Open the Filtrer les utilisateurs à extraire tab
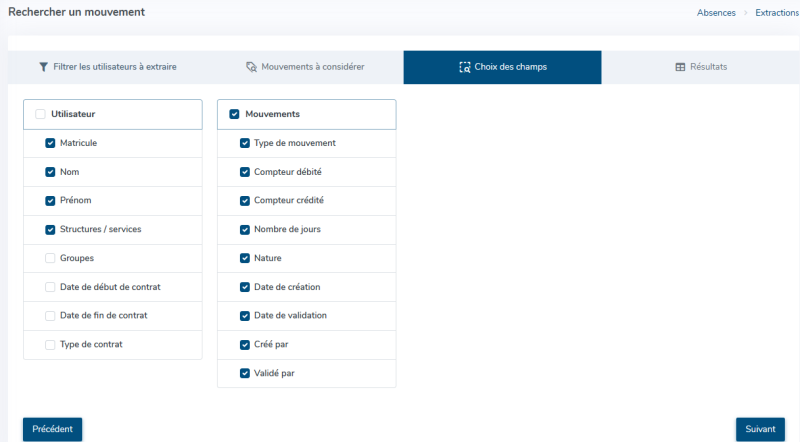 pyautogui.click(x=107, y=67)
